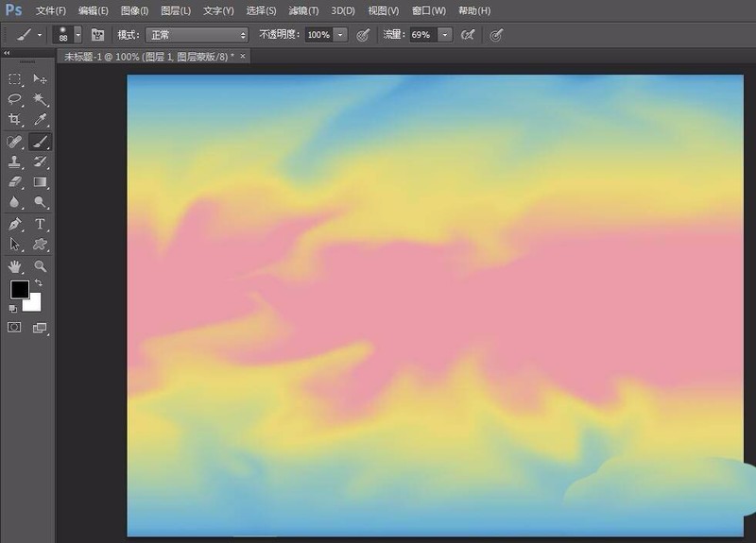Image resolution: width=756 pixels, height=543 pixels.
Task: Open the blend mode 正常 dropdown
Action: point(197,35)
